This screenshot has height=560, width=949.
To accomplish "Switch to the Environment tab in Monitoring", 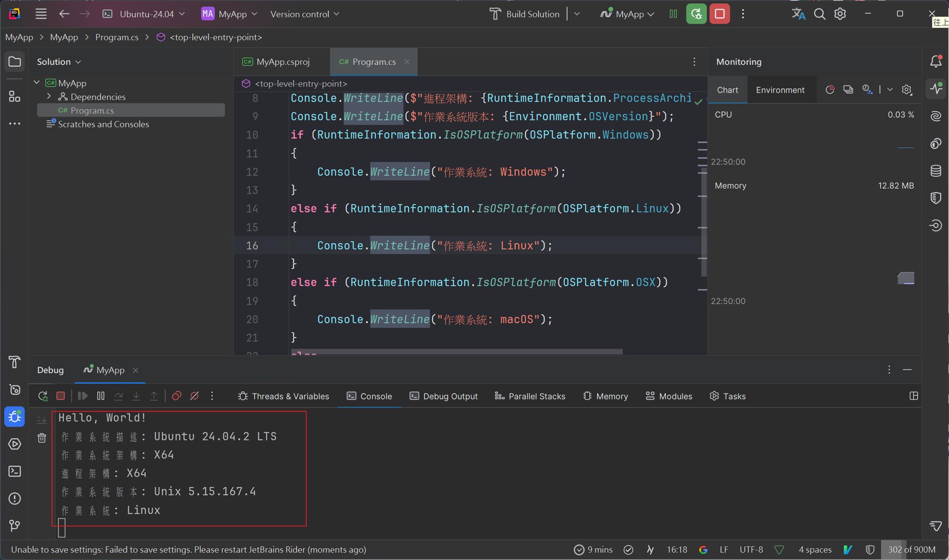I will coord(780,90).
